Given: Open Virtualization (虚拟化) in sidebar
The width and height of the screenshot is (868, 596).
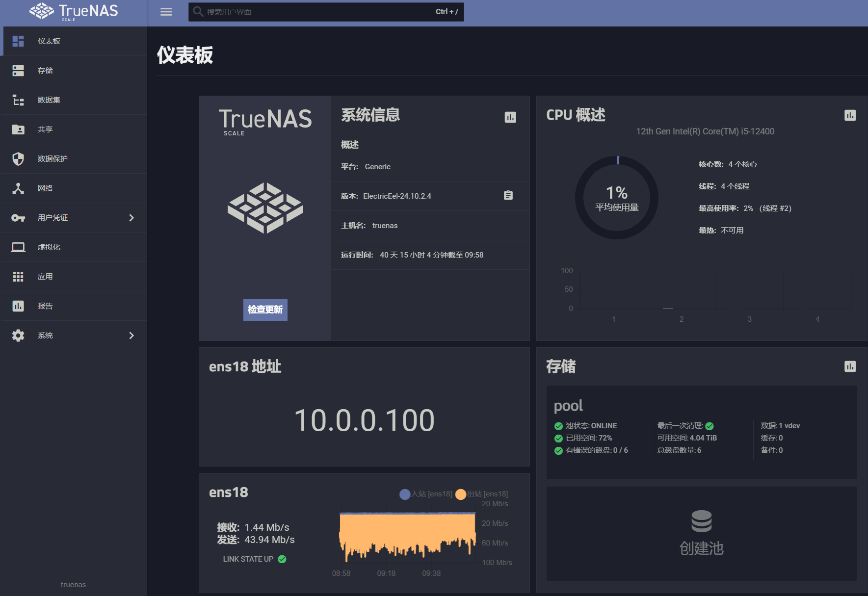Looking at the screenshot, I should (49, 247).
